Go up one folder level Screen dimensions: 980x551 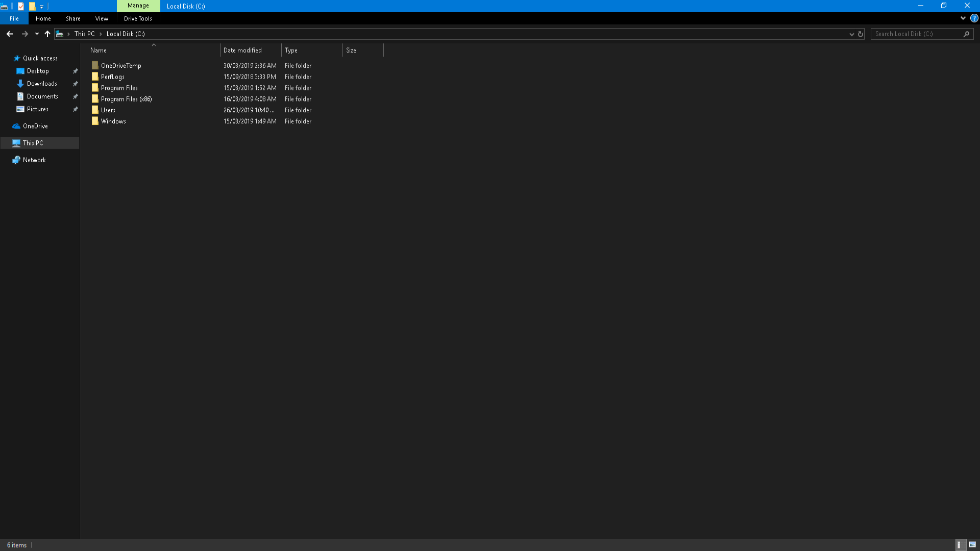pos(47,34)
